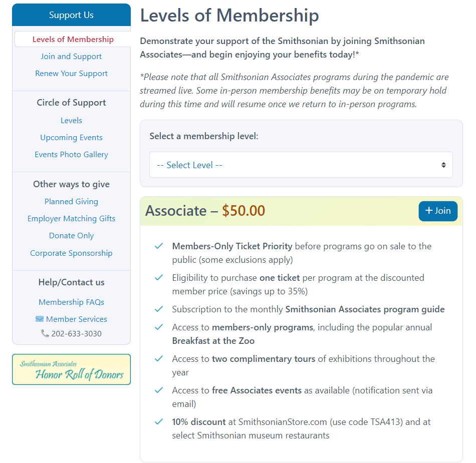Viewport: 476px width, 463px height.
Task: Select the Levels of Membership tab
Action: point(73,40)
